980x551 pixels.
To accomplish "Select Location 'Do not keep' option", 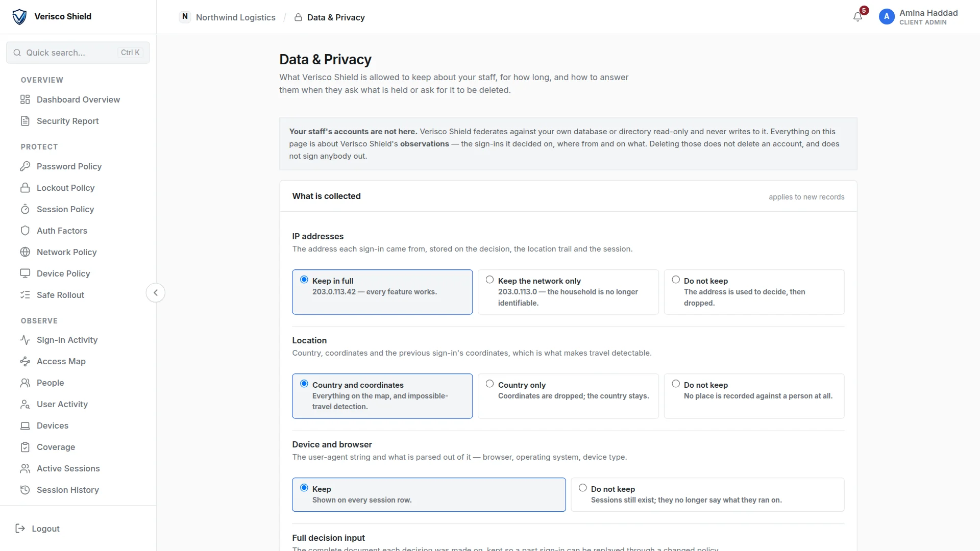I will (x=754, y=396).
